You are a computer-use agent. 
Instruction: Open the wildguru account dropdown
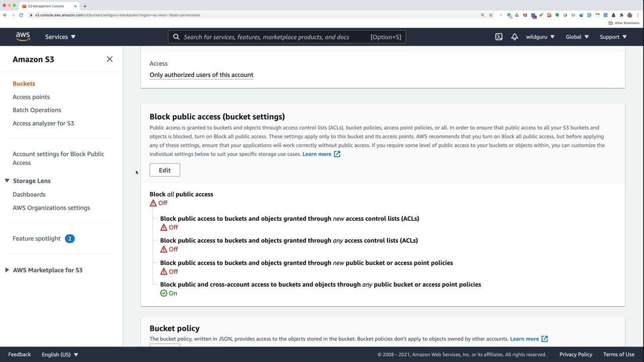coord(540,37)
